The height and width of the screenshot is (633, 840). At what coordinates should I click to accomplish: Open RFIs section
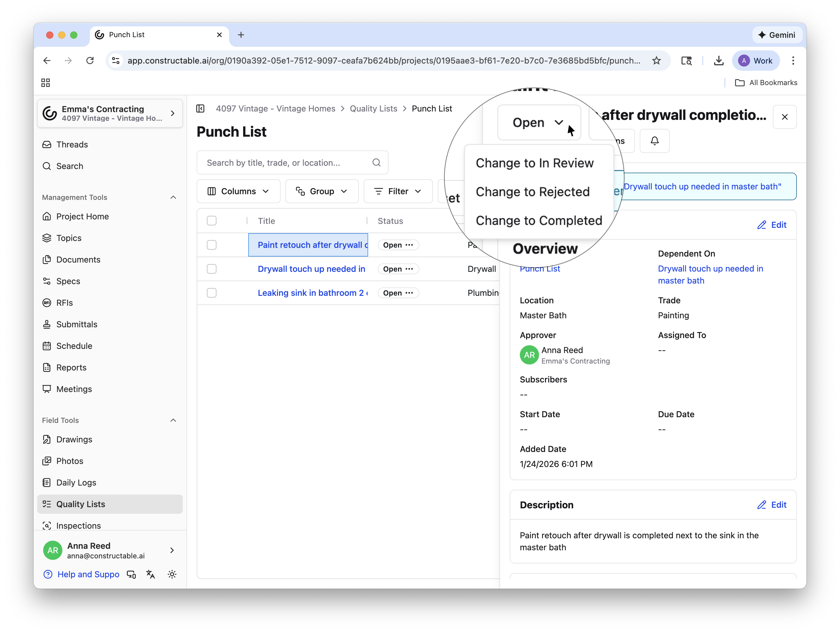[x=110, y=303]
